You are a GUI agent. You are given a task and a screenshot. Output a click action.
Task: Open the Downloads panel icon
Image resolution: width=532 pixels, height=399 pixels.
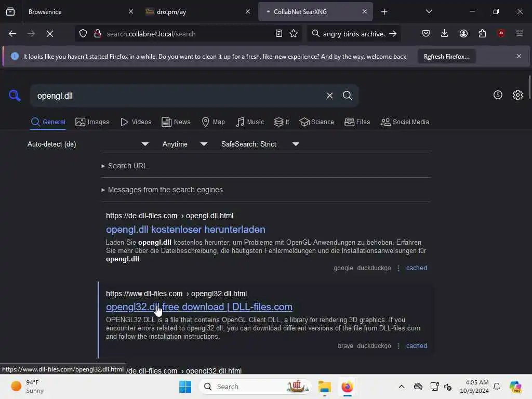pyautogui.click(x=445, y=34)
